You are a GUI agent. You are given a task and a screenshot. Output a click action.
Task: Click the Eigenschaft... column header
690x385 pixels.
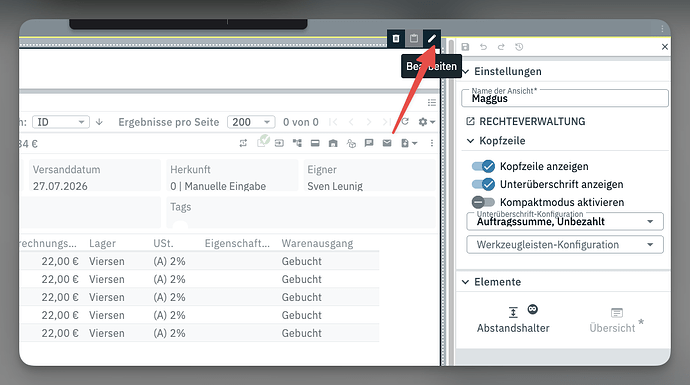point(237,243)
